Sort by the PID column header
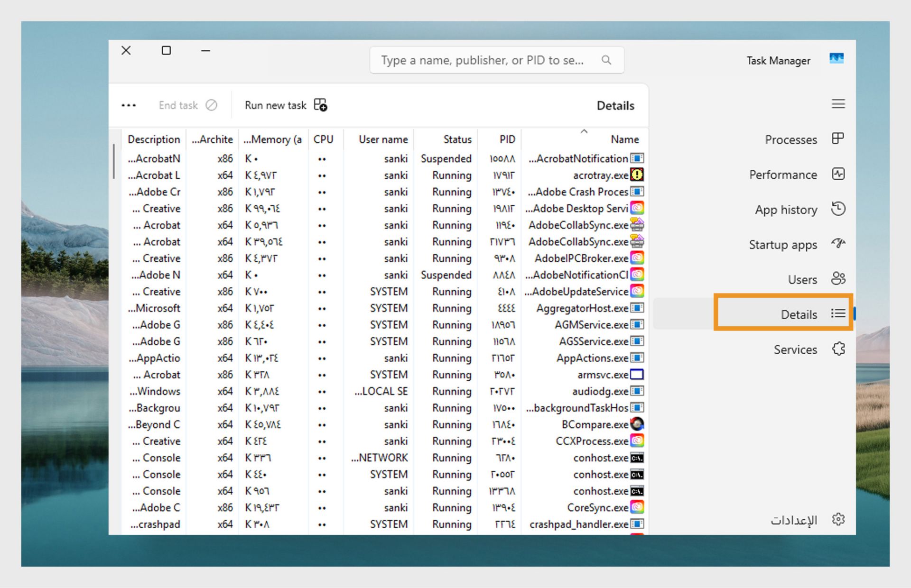Image resolution: width=911 pixels, height=588 pixels. point(507,139)
